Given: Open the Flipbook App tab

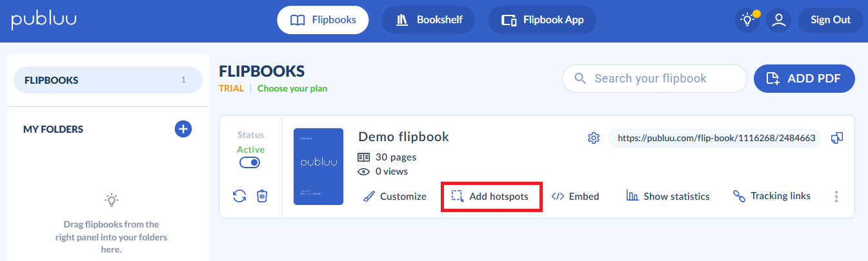Looking at the screenshot, I should 542,20.
